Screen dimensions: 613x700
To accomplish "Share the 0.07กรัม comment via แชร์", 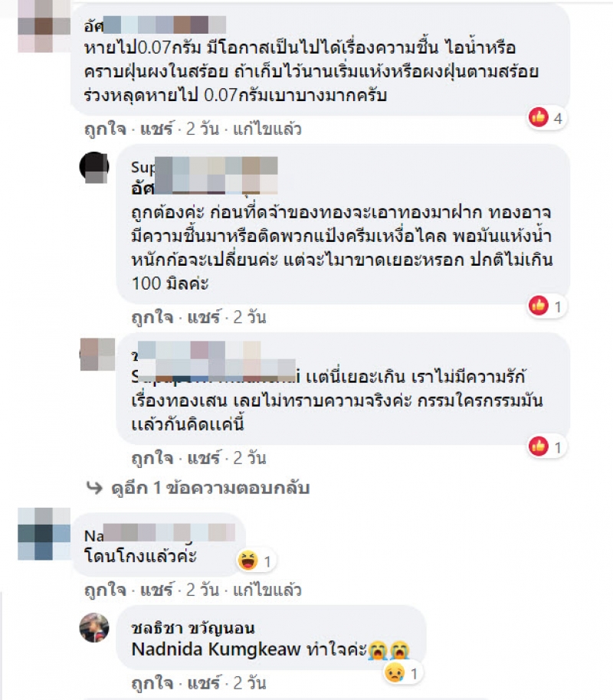I will (156, 129).
